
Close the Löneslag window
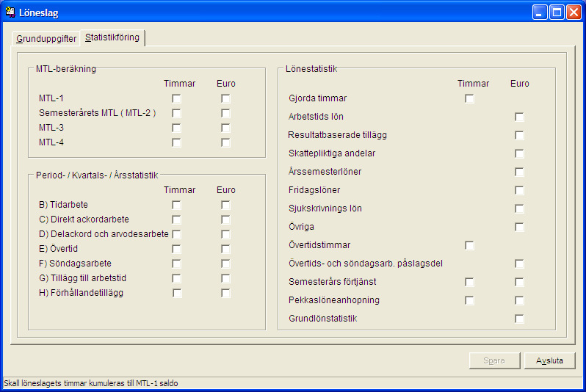pyautogui.click(x=574, y=12)
